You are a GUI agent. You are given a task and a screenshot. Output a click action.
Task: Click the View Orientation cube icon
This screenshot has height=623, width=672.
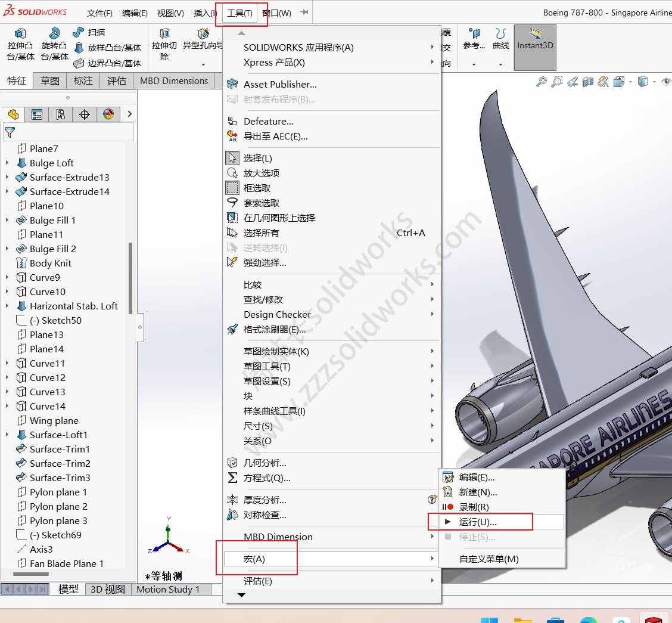click(x=619, y=82)
